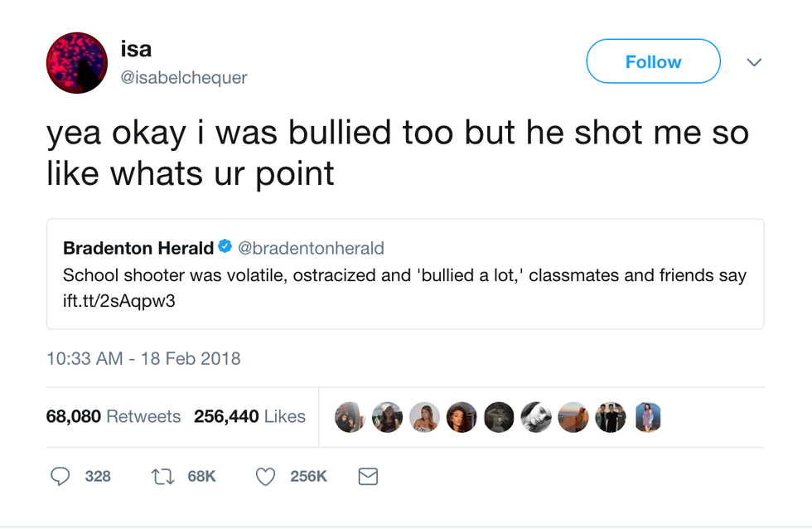Viewport: 812px width, 529px height.
Task: View the 68,080 Retweets list
Action: click(114, 416)
